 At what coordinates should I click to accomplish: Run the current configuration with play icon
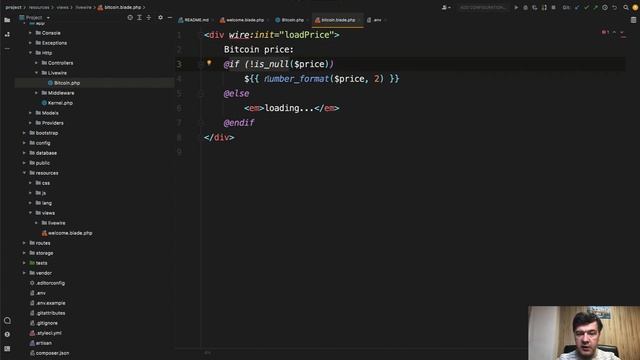(516, 7)
